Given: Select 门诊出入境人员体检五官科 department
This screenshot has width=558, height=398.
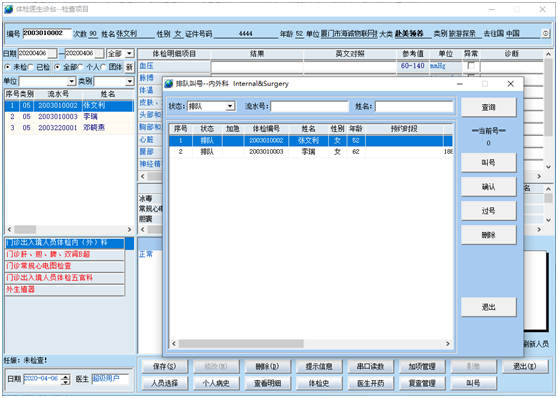Looking at the screenshot, I should [65, 278].
